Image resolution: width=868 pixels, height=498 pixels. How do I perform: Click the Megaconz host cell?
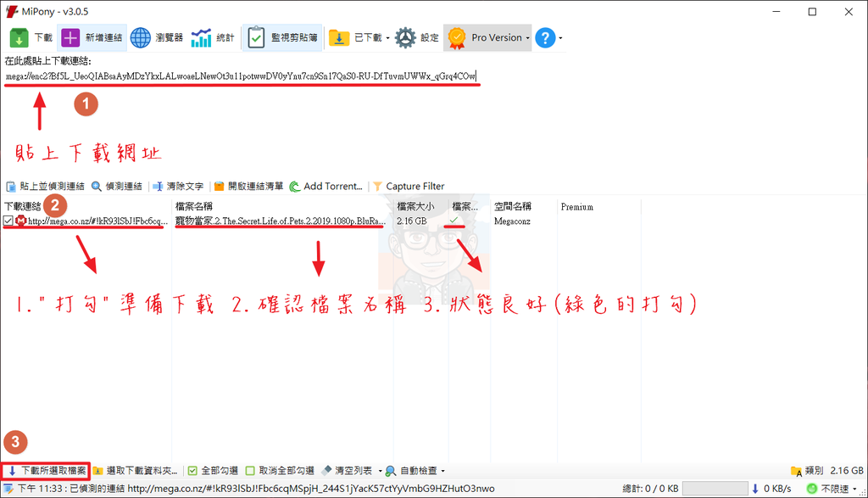pos(512,221)
